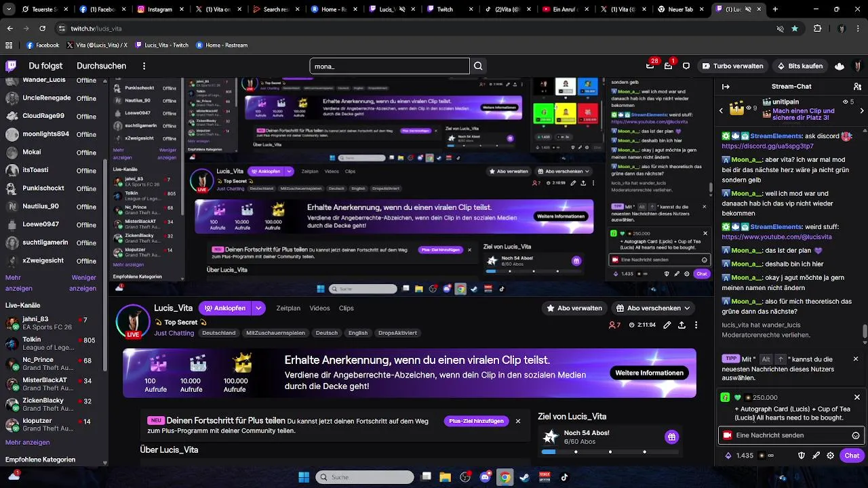868x488 pixels.
Task: Open Discord from the taskbar
Action: [x=485, y=477]
